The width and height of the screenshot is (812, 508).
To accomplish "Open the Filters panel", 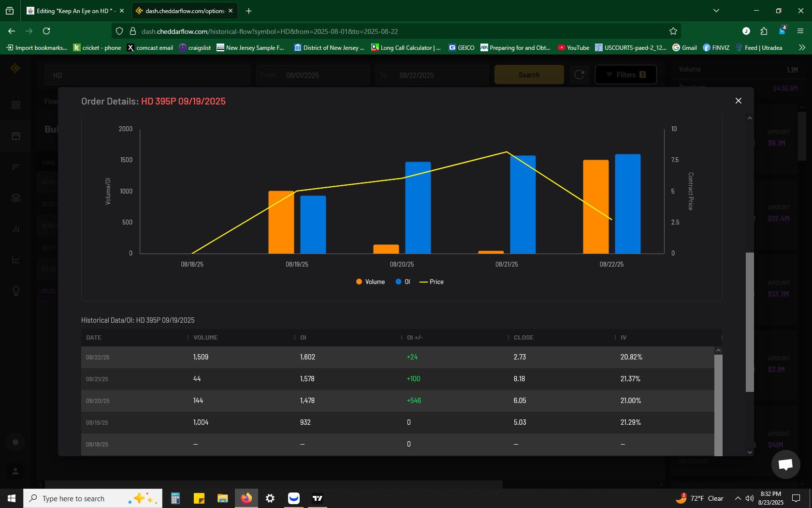I will coord(625,75).
